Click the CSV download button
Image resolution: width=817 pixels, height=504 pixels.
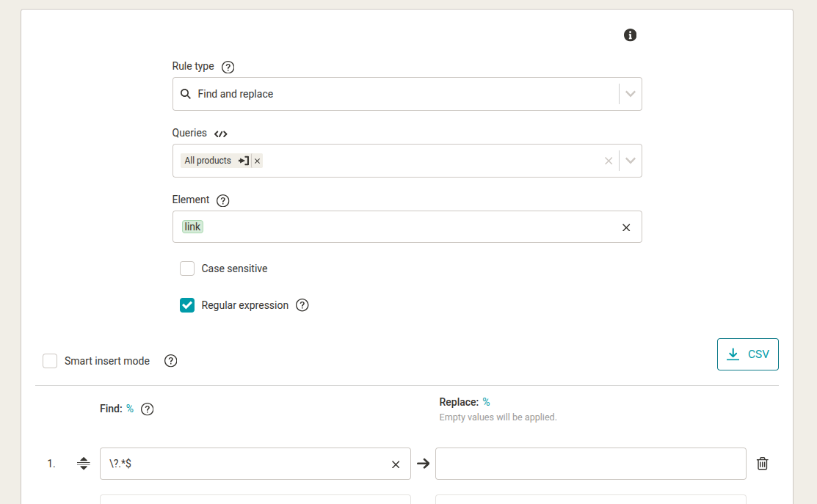click(x=747, y=354)
